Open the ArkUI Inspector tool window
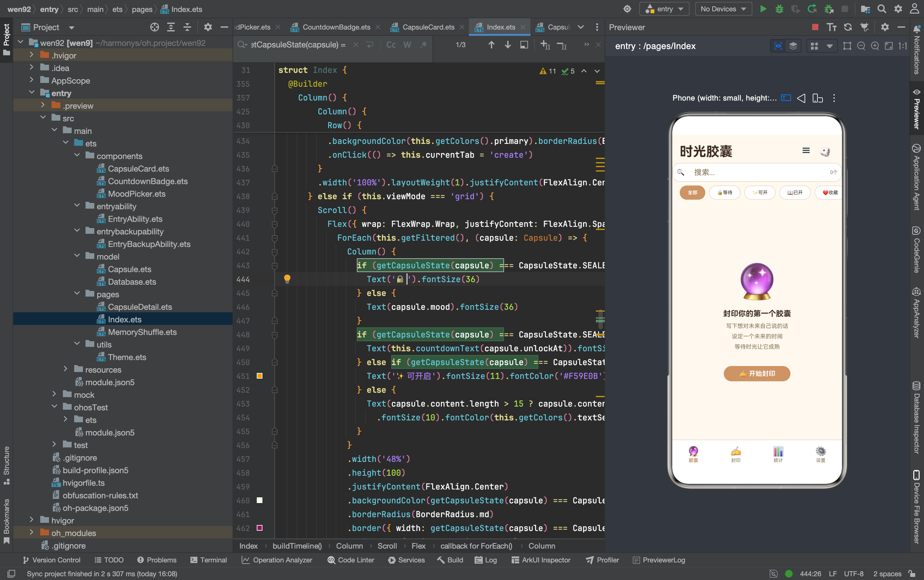 coord(541,560)
